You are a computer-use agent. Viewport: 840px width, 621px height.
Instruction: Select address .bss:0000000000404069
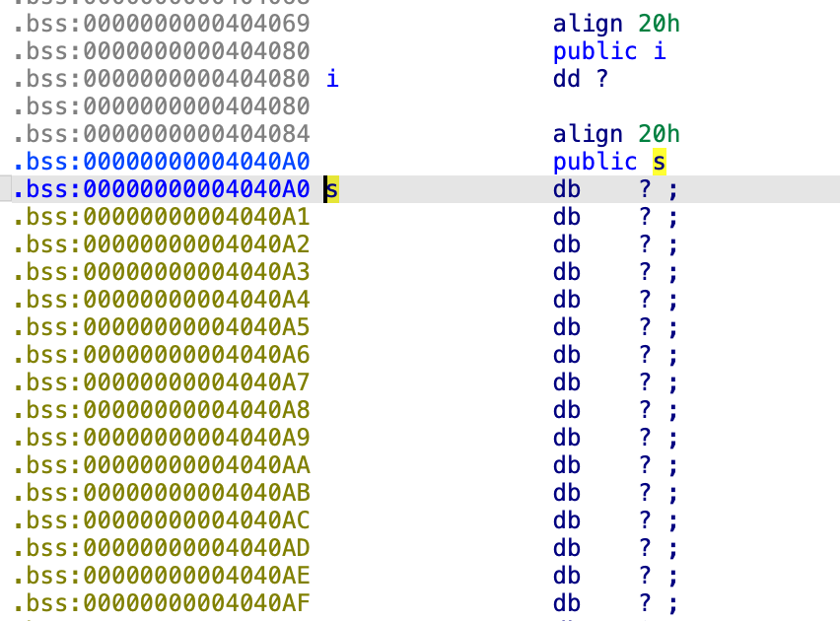162,24
